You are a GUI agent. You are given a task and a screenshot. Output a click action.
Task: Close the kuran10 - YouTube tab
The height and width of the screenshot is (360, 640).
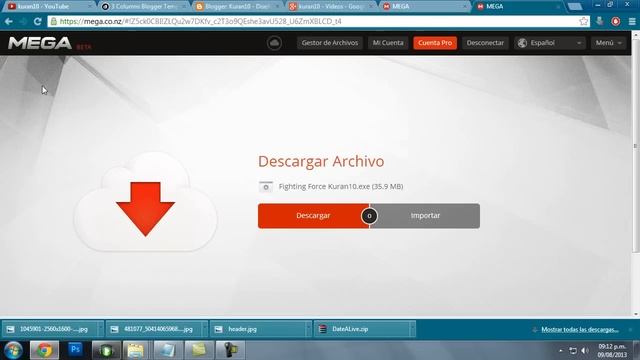click(89, 7)
